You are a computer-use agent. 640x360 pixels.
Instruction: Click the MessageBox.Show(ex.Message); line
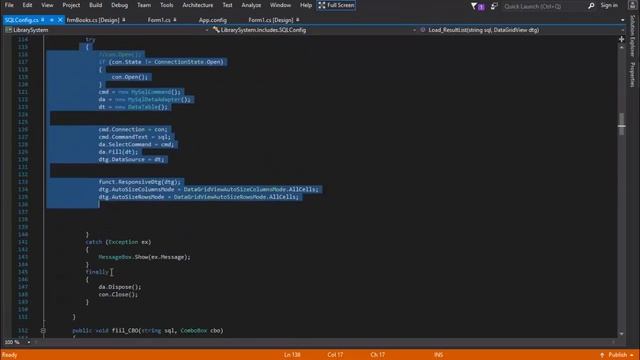point(144,257)
